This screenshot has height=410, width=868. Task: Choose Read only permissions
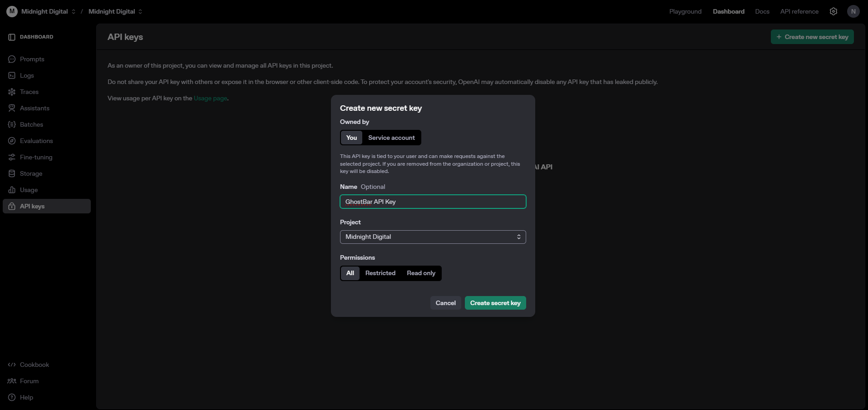[421, 273]
